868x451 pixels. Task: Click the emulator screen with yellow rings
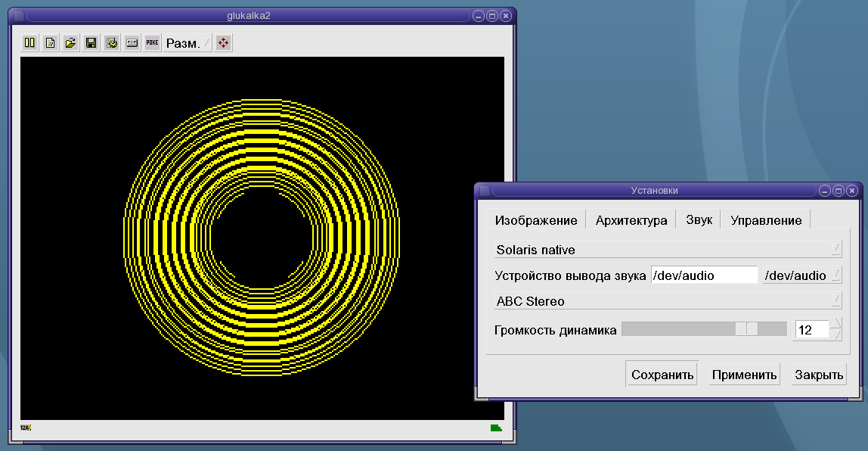tap(262, 238)
